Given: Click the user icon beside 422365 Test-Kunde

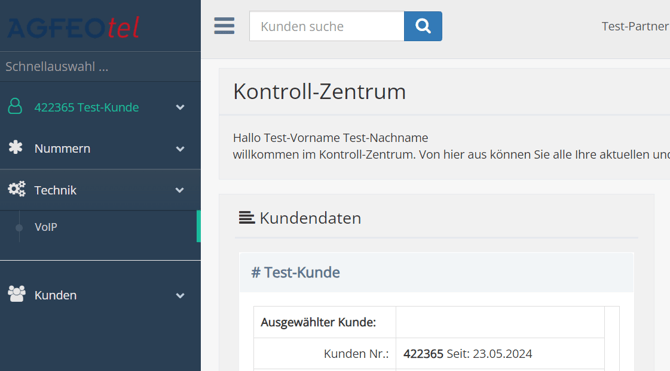Looking at the screenshot, I should point(15,106).
